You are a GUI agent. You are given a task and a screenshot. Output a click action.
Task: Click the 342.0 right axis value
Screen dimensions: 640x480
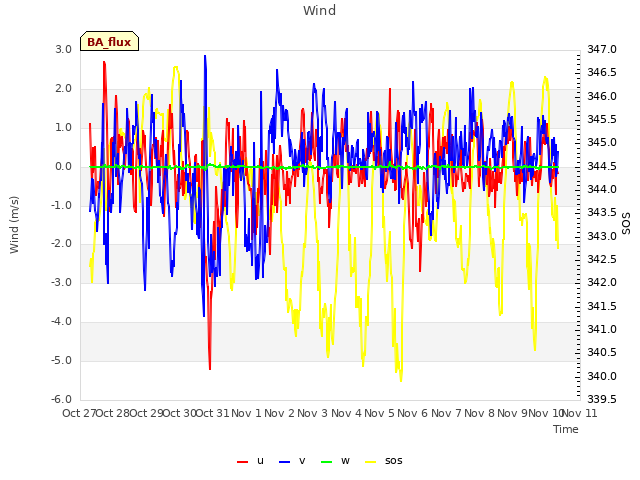tap(602, 282)
